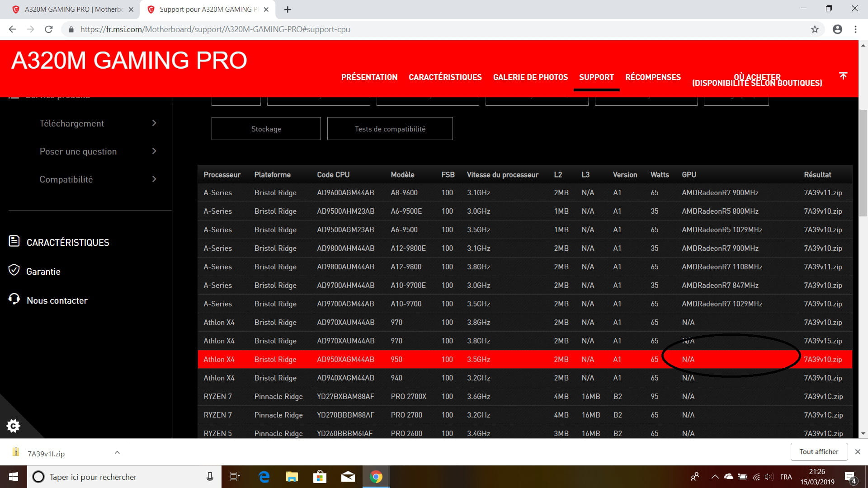Select the AD950XAGM44AB CPU code cell

tap(345, 359)
